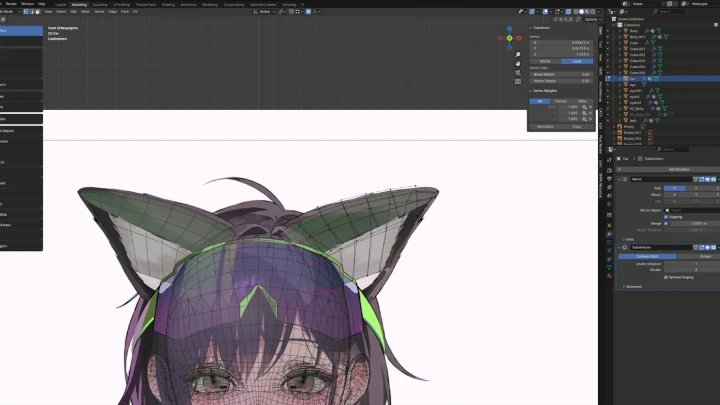Click the Levels Viewport value field
This screenshot has height=405, width=720.
point(692,264)
